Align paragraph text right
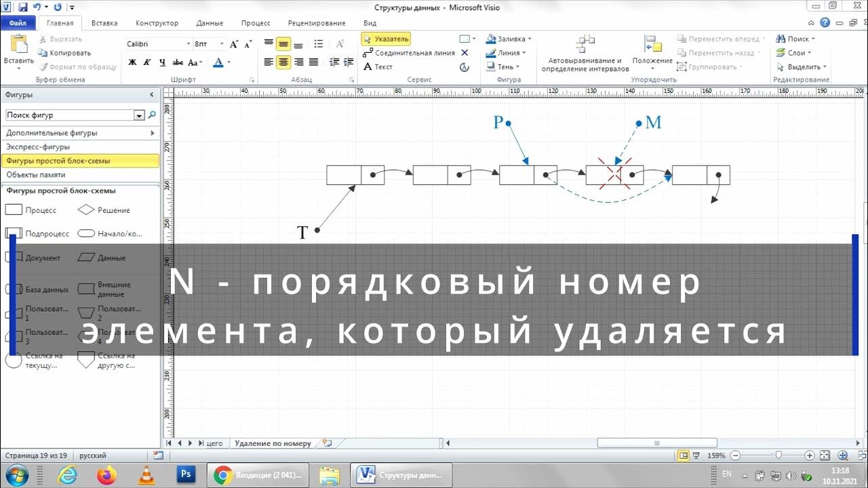Screen dimensions: 868x488 [298, 62]
